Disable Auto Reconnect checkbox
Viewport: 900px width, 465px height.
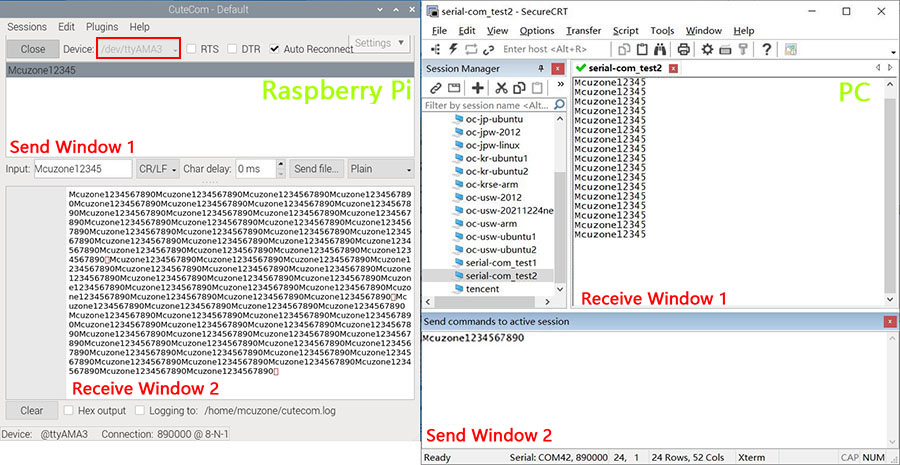pyautogui.click(x=274, y=49)
